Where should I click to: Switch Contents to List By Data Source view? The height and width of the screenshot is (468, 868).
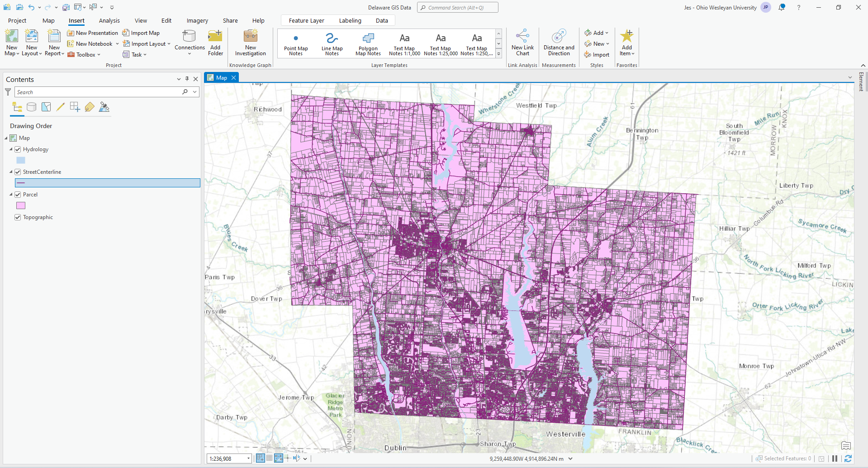coord(31,107)
